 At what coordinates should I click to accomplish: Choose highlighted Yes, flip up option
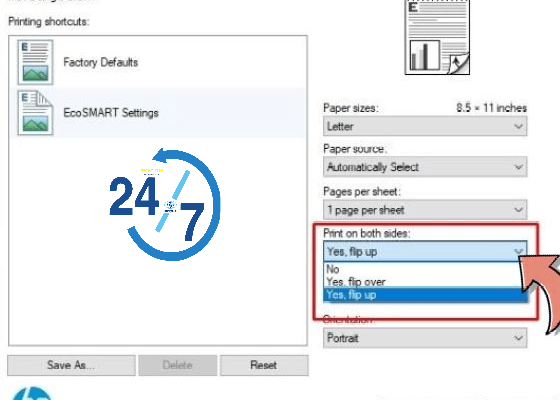(x=425, y=295)
